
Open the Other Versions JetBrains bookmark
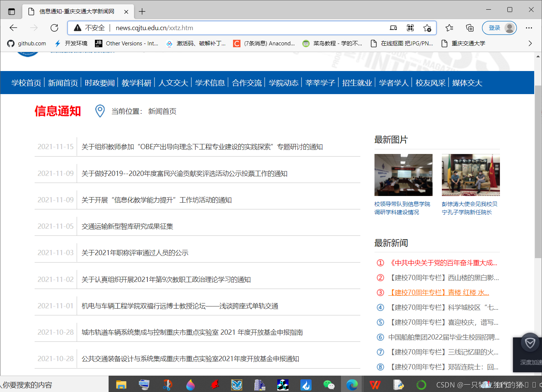[x=127, y=44]
